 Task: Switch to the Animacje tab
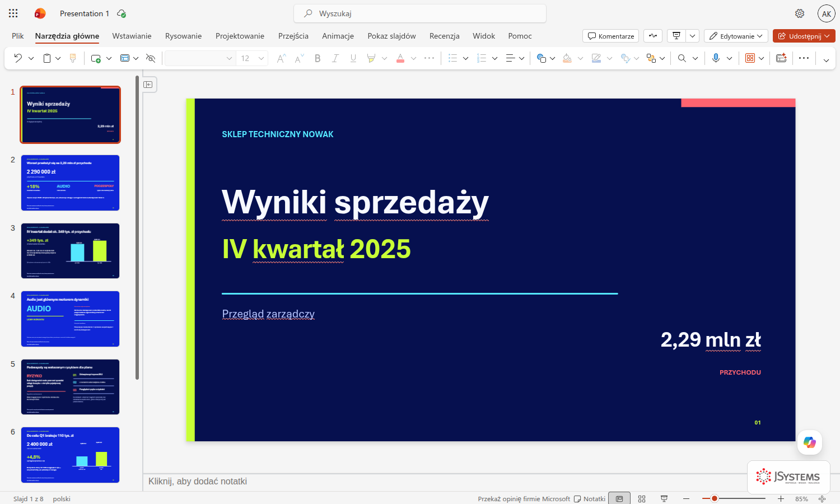338,36
